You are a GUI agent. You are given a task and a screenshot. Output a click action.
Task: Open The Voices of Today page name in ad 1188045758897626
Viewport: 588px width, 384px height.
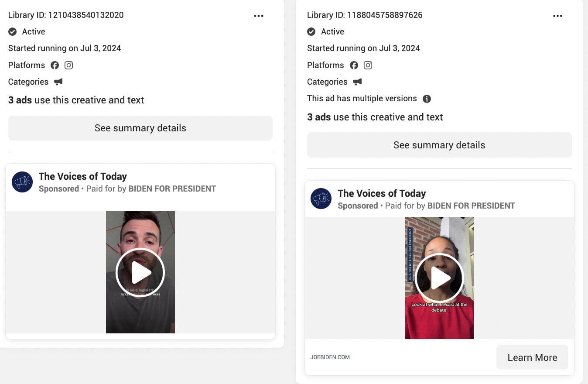tap(382, 193)
